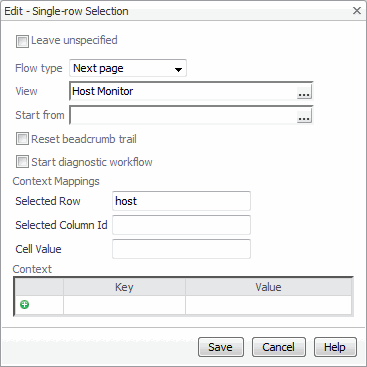Select the Value column header
Image resolution: width=367 pixels, height=367 pixels.
(x=268, y=287)
